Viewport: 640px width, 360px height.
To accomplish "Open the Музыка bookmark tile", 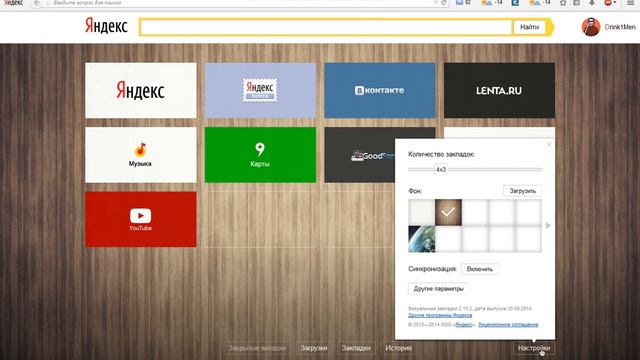I will pyautogui.click(x=141, y=155).
